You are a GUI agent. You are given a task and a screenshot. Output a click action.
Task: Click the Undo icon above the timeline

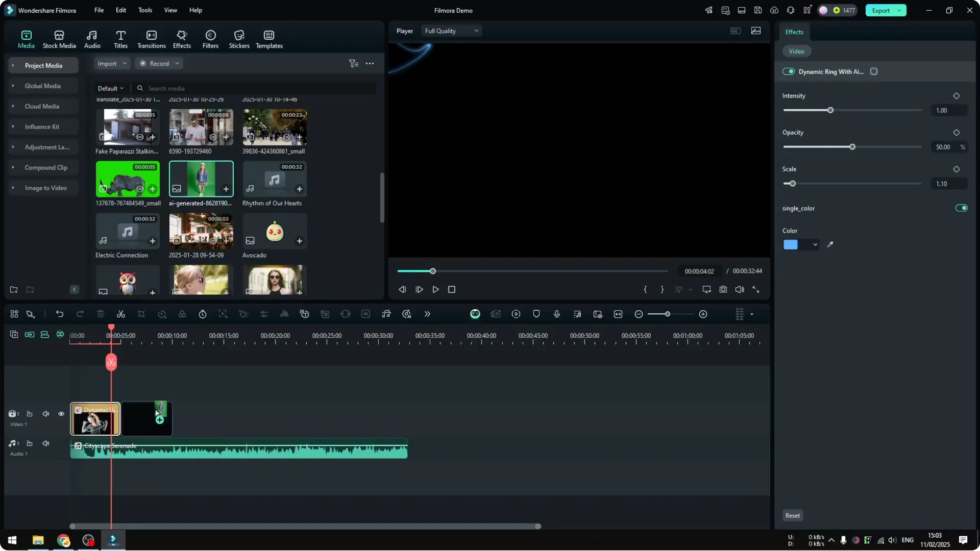(x=60, y=314)
